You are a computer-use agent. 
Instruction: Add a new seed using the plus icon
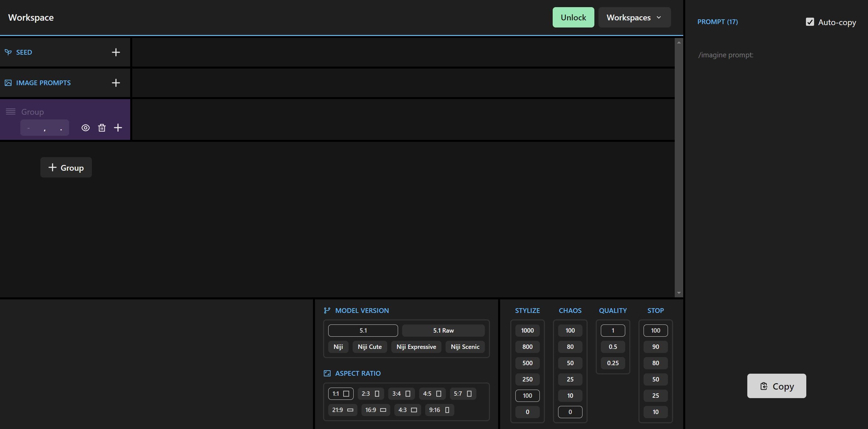[x=116, y=52]
